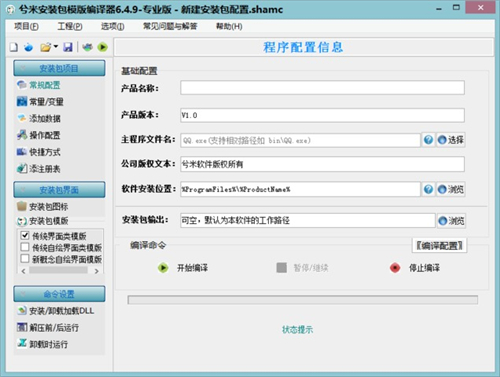Open the 选项(I) menu

113,26
